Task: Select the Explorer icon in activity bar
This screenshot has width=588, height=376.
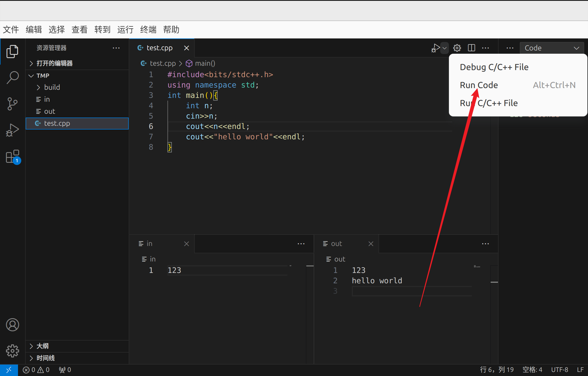Action: point(12,51)
